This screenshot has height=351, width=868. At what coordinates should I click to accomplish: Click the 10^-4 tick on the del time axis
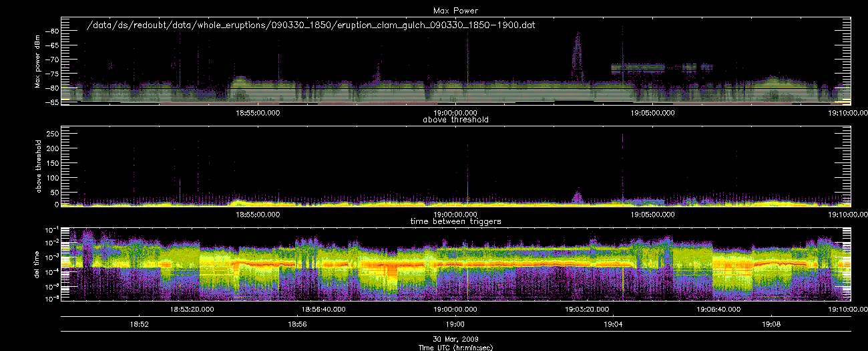[x=51, y=271]
